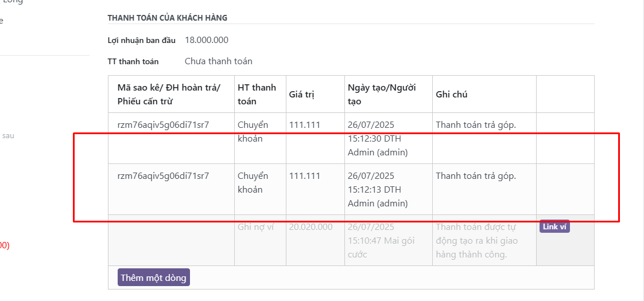
Task: Click the 15:12:13 DTH Admin timestamp cell
Action: coord(378,189)
